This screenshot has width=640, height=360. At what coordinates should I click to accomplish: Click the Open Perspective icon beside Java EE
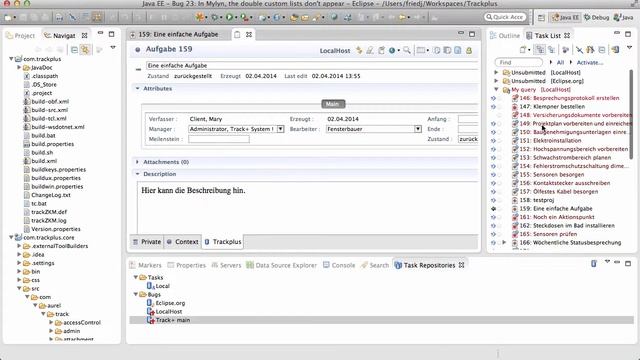541,18
